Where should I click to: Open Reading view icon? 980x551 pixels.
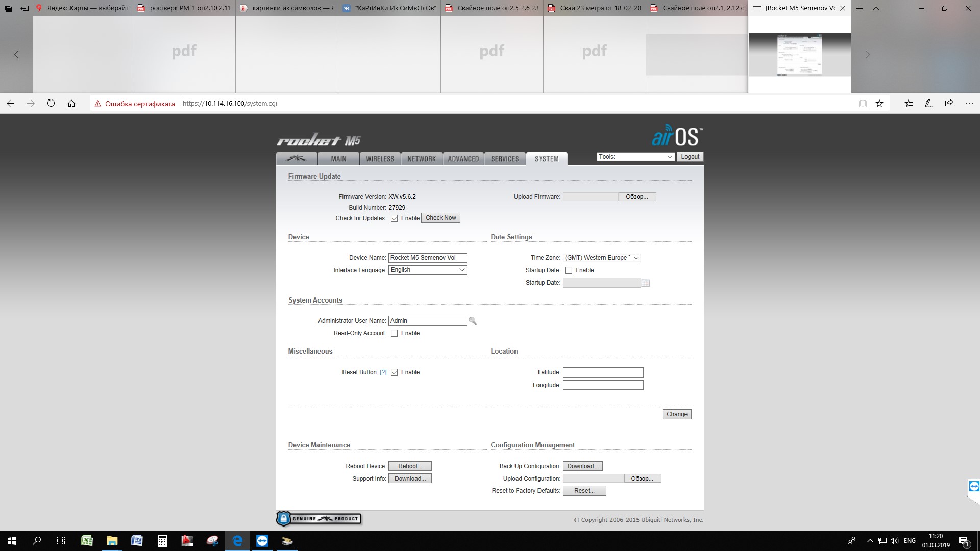pos(863,103)
